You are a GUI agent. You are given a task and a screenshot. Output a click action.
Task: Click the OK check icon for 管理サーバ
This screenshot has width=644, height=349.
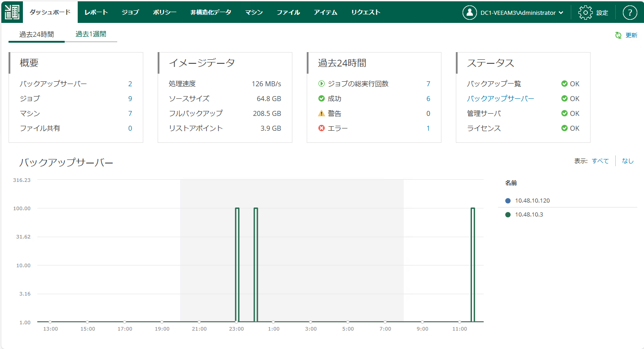click(565, 113)
